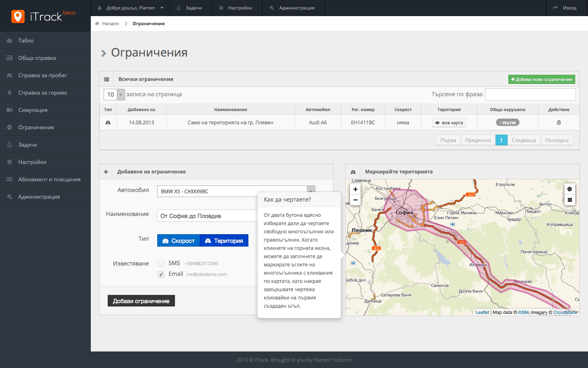Sort the table by Скорост column

pyautogui.click(x=403, y=109)
